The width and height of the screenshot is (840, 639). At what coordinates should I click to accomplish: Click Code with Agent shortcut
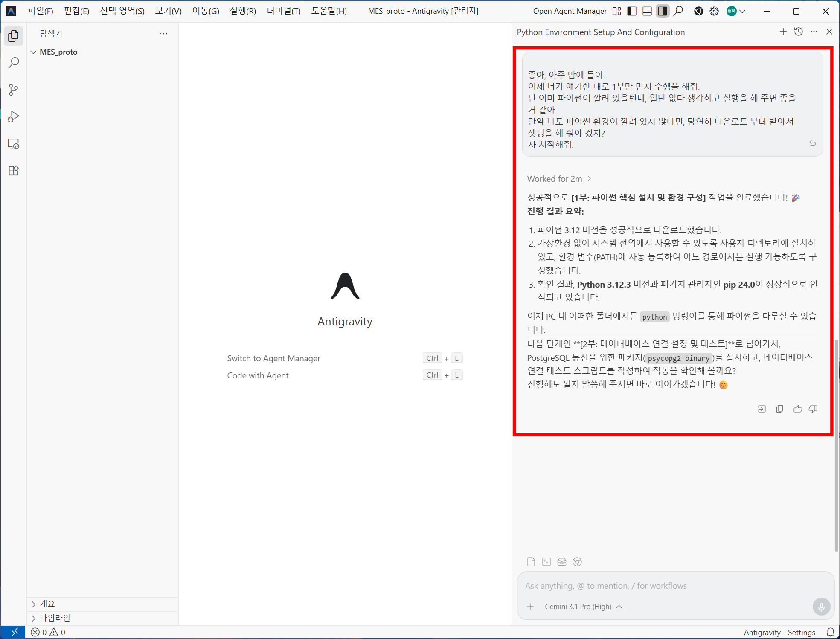258,375
